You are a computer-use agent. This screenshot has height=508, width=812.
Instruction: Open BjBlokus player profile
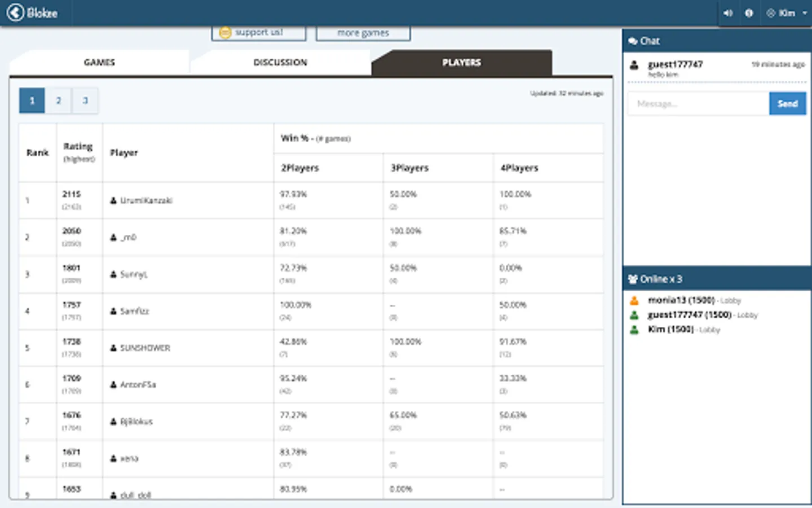click(136, 422)
